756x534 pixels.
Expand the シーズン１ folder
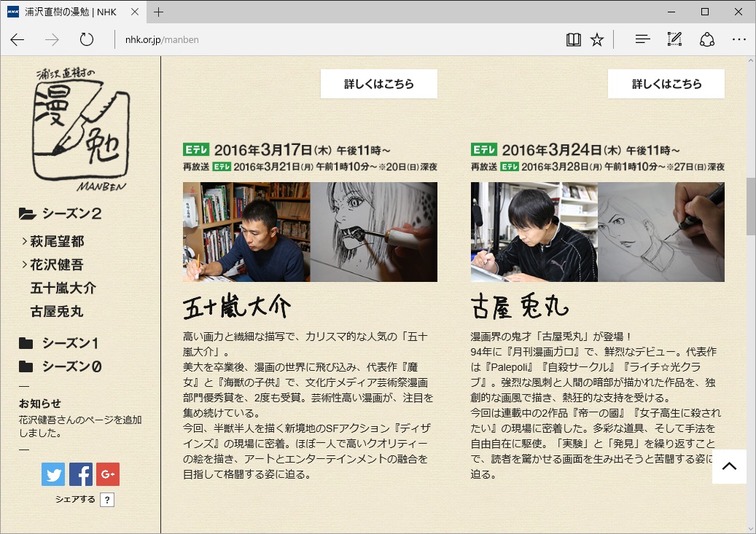[69, 343]
